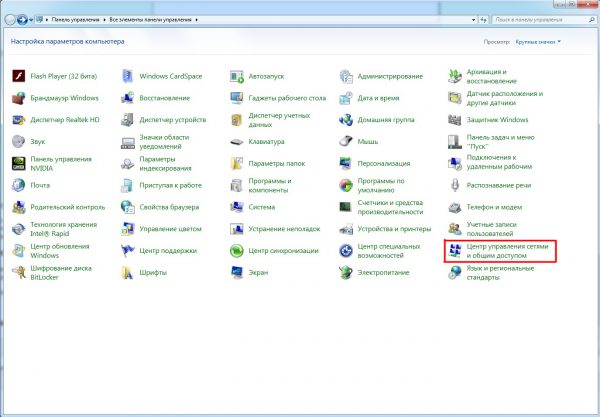Open the Электропитание power icon
600x417 pixels.
(x=346, y=272)
